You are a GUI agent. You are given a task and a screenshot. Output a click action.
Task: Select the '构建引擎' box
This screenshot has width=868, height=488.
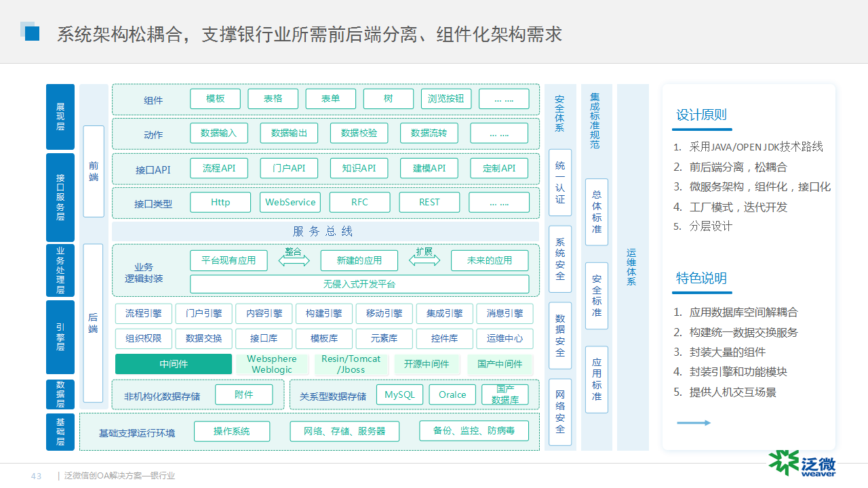click(x=324, y=313)
